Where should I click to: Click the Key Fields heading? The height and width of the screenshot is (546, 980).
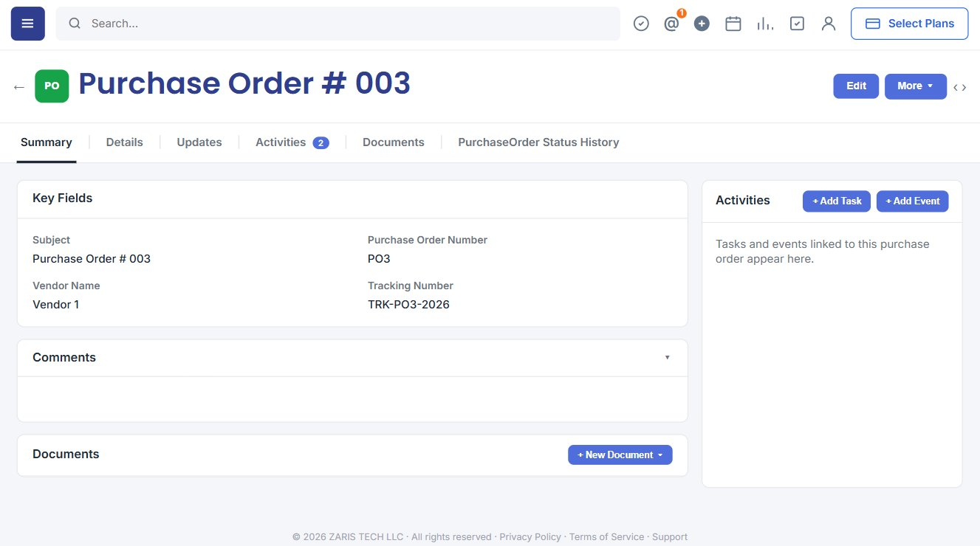pos(63,198)
